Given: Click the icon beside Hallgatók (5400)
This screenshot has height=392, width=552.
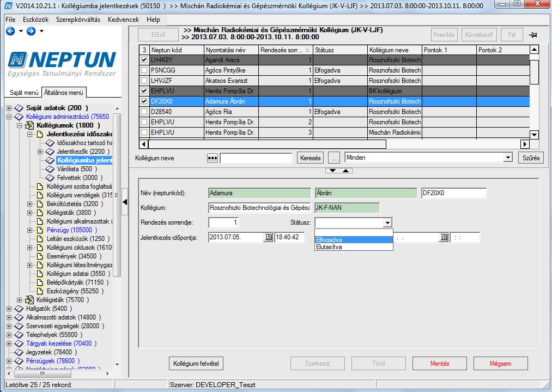Looking at the screenshot, I should (x=19, y=309).
